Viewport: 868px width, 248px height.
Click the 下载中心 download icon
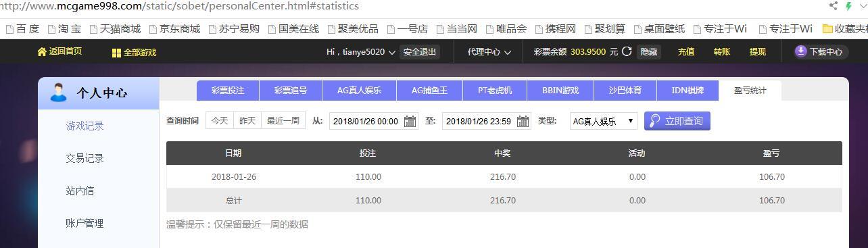point(800,51)
